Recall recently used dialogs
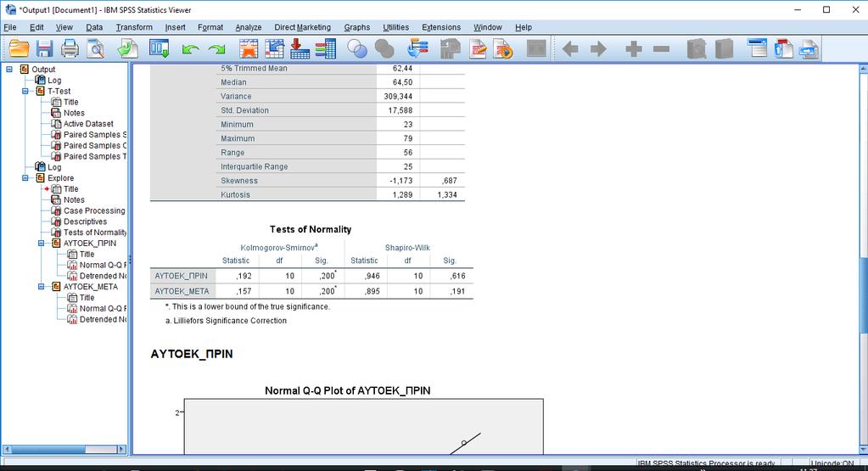Viewport: 868px width, 471px height. 159,49
